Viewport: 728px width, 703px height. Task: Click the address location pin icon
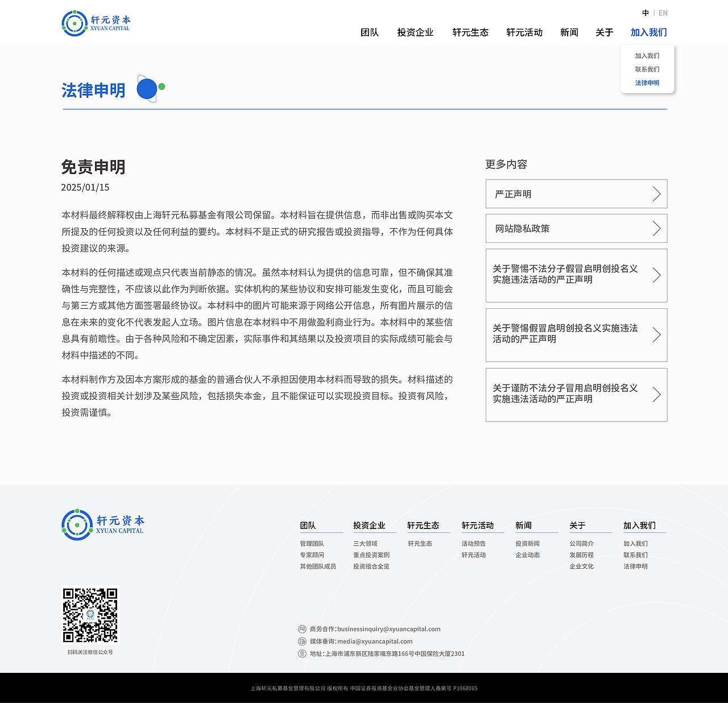click(302, 654)
